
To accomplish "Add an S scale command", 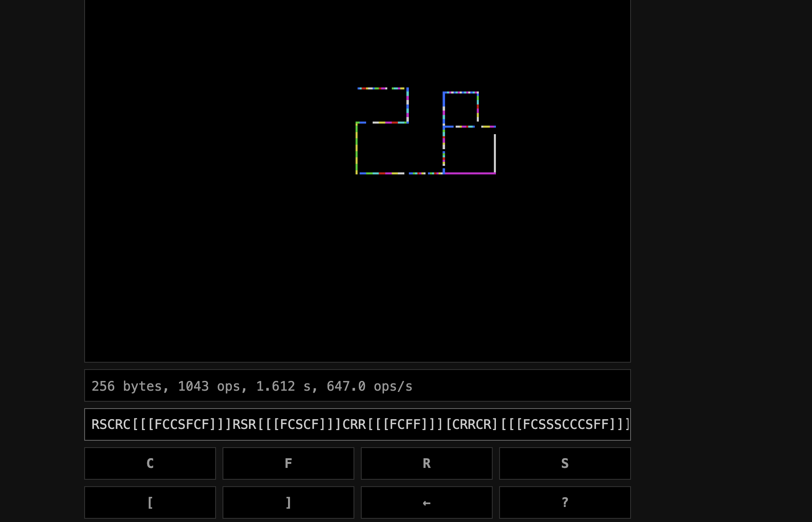I will (x=565, y=463).
